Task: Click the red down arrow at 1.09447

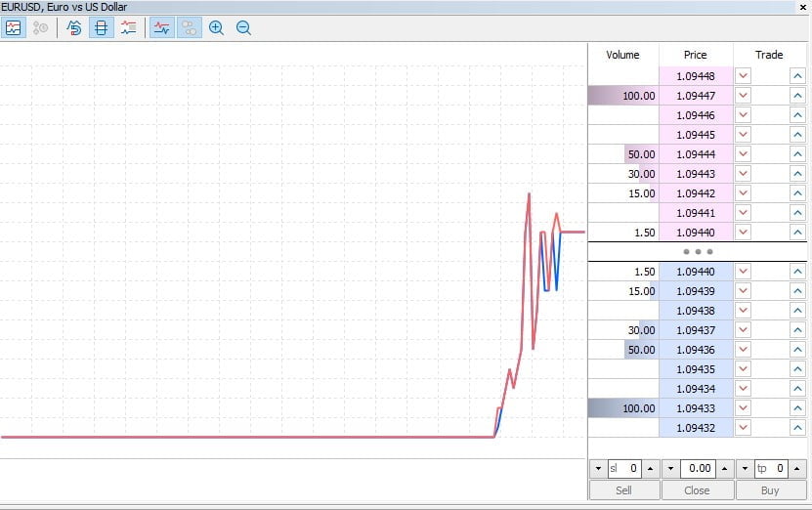Action: point(744,96)
